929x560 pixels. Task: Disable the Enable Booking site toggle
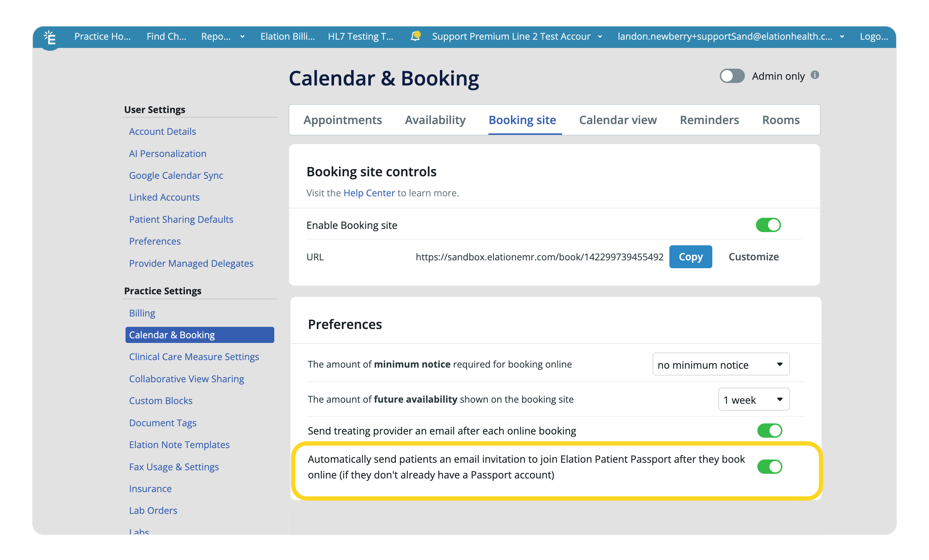(768, 225)
